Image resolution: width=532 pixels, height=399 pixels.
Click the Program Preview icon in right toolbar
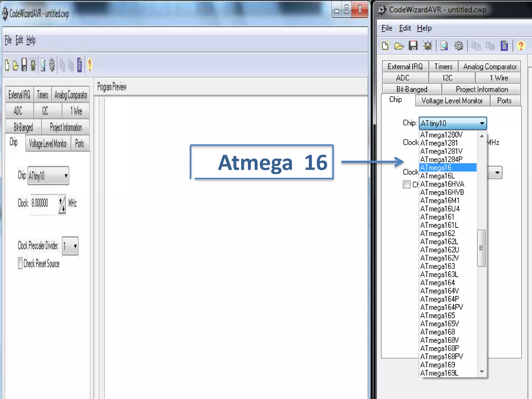click(x=444, y=46)
